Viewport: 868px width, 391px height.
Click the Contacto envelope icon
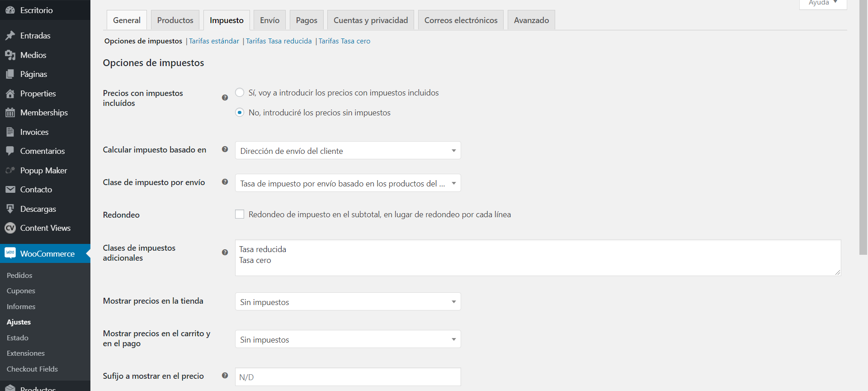10,190
